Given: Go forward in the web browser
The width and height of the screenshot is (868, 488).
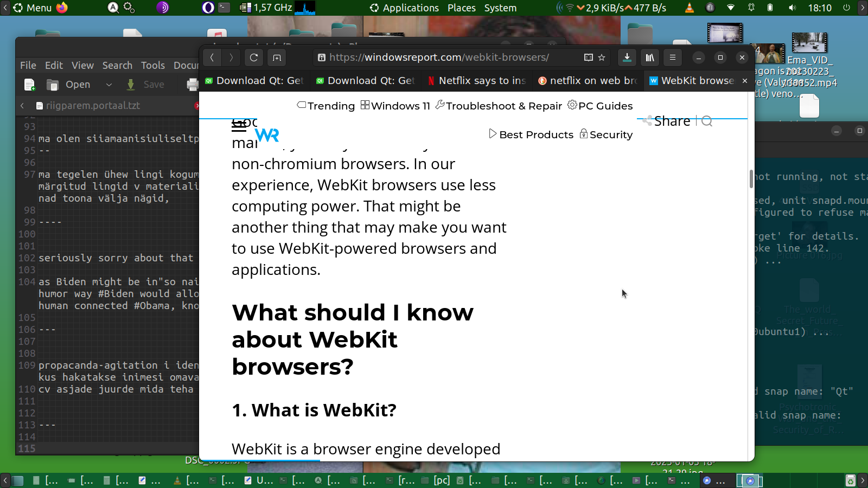Looking at the screenshot, I should [x=231, y=57].
